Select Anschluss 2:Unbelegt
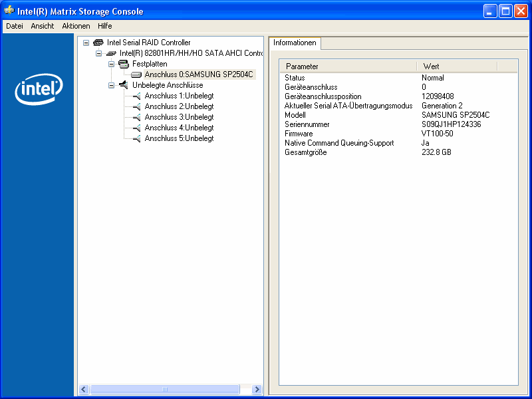This screenshot has width=532, height=399. [179, 106]
